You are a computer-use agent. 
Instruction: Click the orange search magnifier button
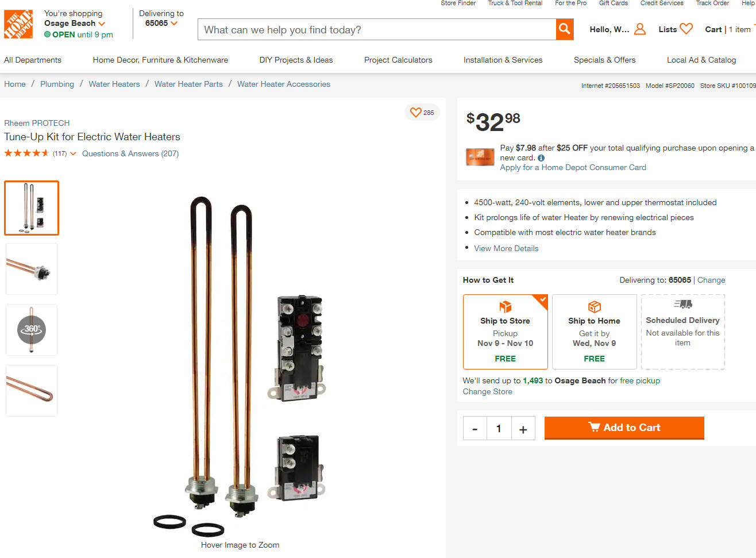pyautogui.click(x=565, y=29)
